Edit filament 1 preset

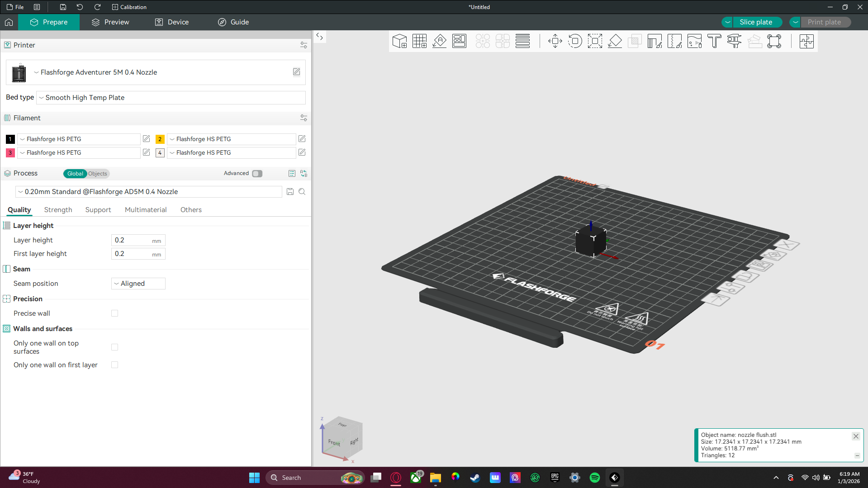146,139
